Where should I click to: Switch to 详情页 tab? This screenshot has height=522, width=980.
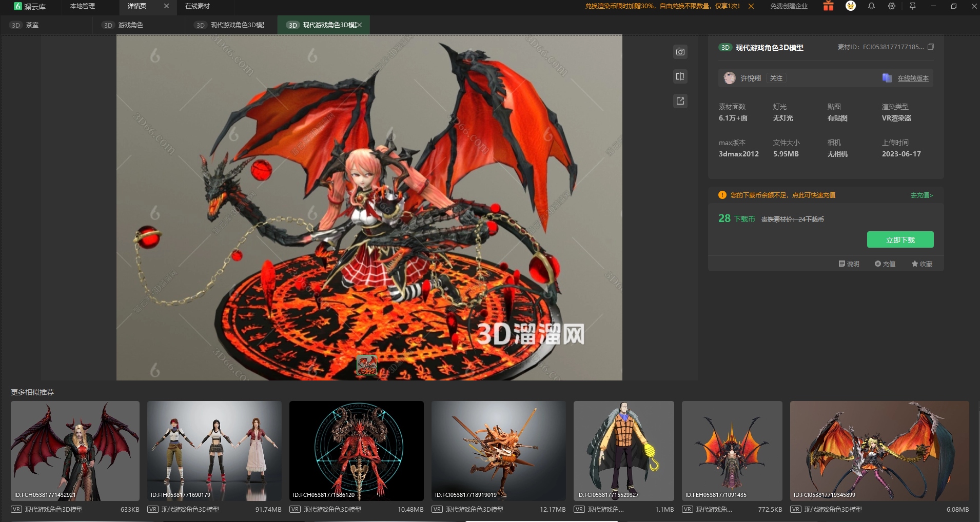point(137,6)
